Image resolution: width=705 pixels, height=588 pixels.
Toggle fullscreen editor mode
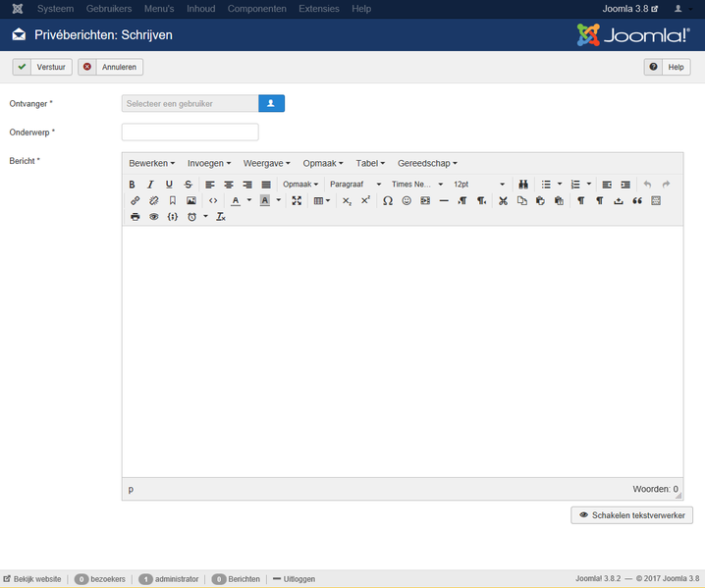coord(297,200)
